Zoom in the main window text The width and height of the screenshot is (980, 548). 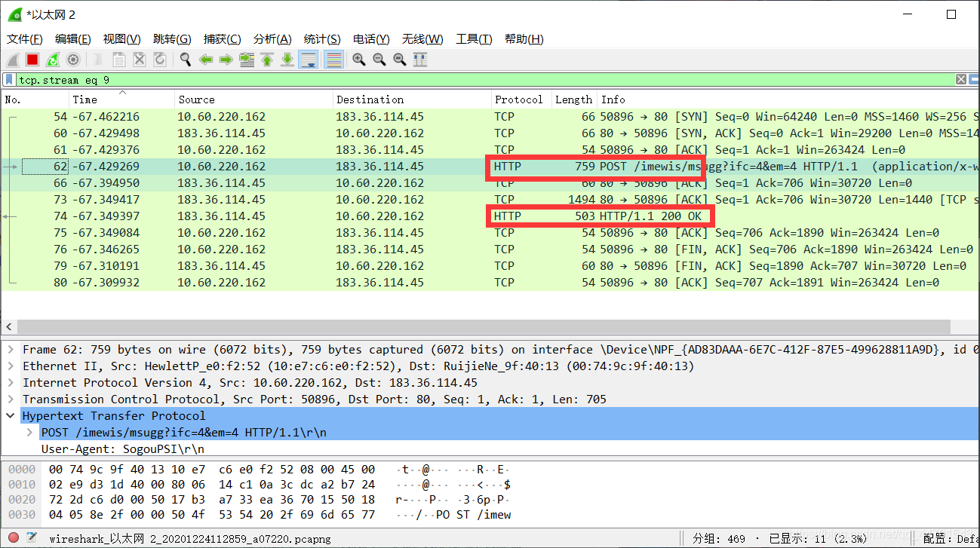[359, 60]
